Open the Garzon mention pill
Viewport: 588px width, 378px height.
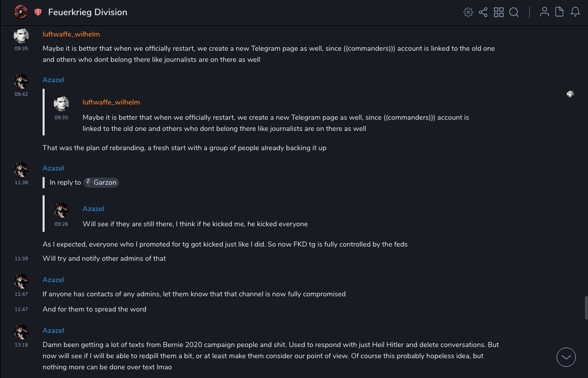click(101, 182)
